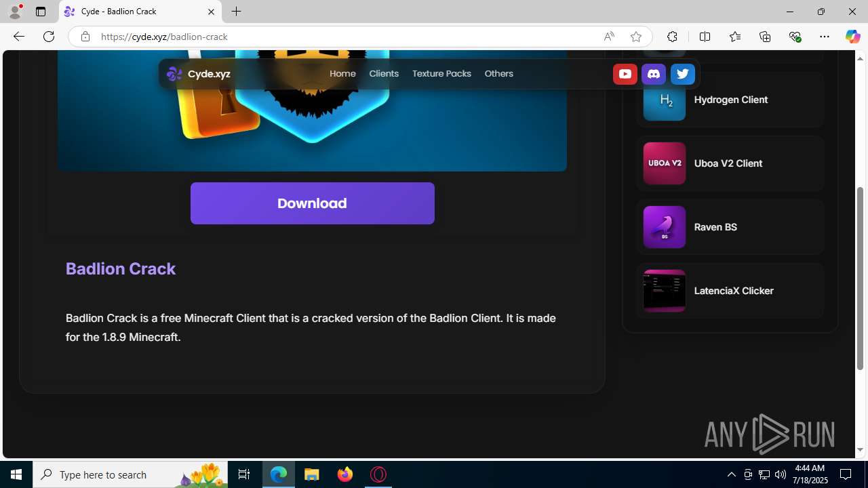The image size is (868, 488).
Task: Open Task View on taskbar
Action: pyautogui.click(x=244, y=474)
